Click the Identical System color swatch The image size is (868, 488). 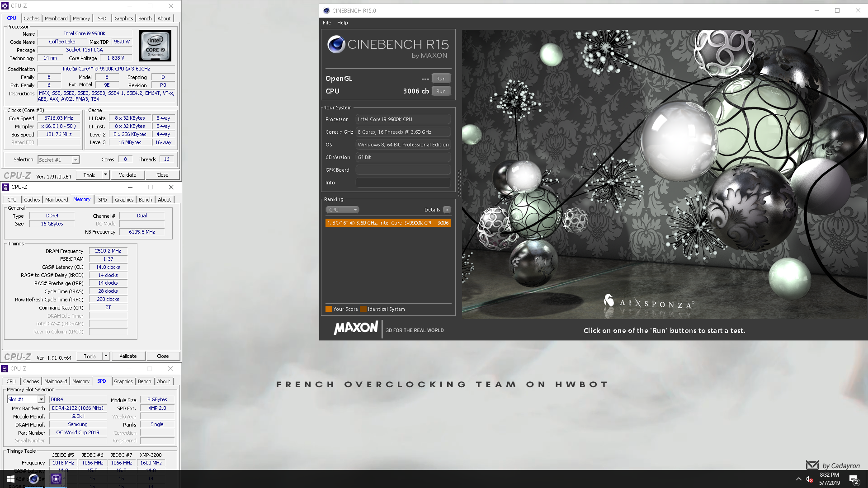click(363, 309)
